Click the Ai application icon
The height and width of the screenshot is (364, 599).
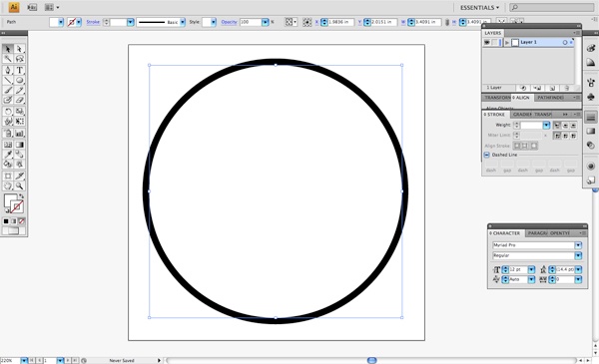point(14,7)
